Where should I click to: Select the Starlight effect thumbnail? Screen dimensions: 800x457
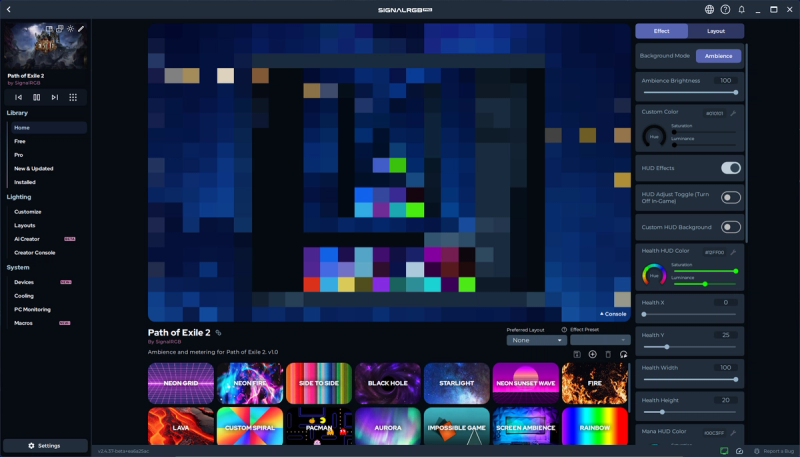click(x=457, y=383)
